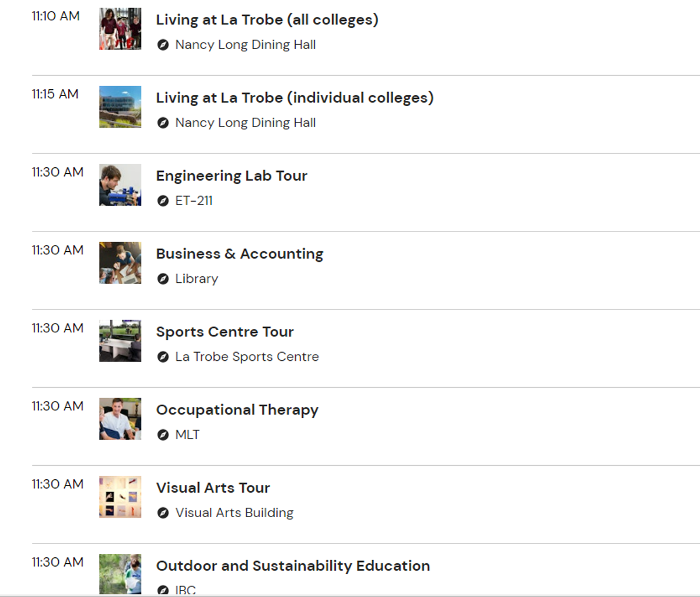The image size is (700, 597).
Task: Click compass icon next to MLT location
Action: [163, 435]
